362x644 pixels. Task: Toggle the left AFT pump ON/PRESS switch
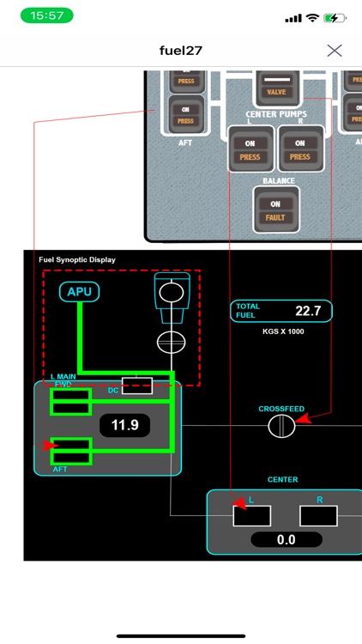pos(186,114)
